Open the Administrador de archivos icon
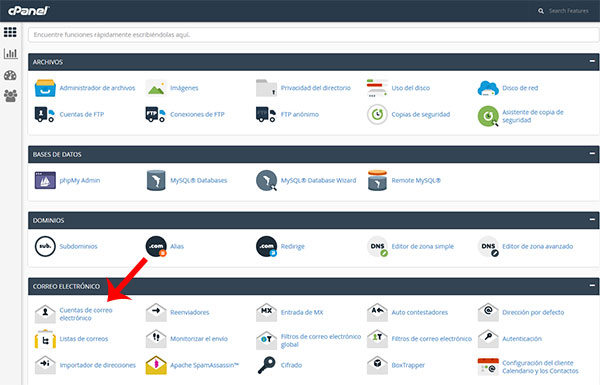Image resolution: width=600 pixels, height=385 pixels. [x=45, y=88]
